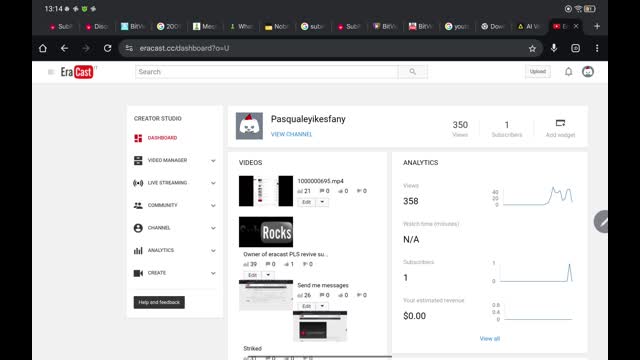Screen dimensions: 640x360
Task: Click 1000000695.mp4 video title
Action: [x=320, y=181]
